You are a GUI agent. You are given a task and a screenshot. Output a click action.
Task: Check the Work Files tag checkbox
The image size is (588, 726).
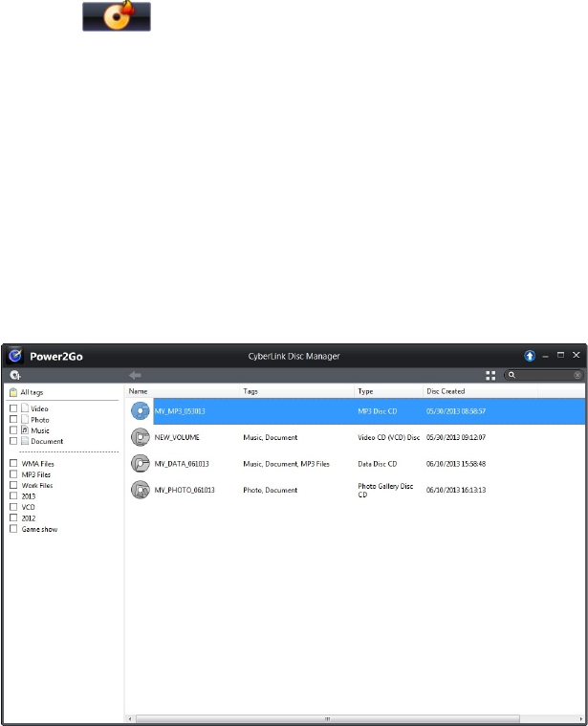point(13,485)
